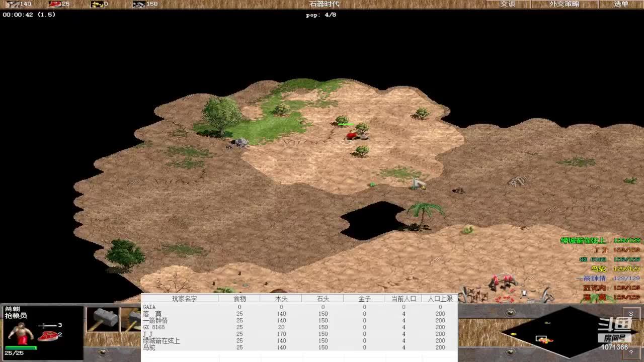Click the question mark help button
This screenshot has width=644, height=362.
point(631,352)
